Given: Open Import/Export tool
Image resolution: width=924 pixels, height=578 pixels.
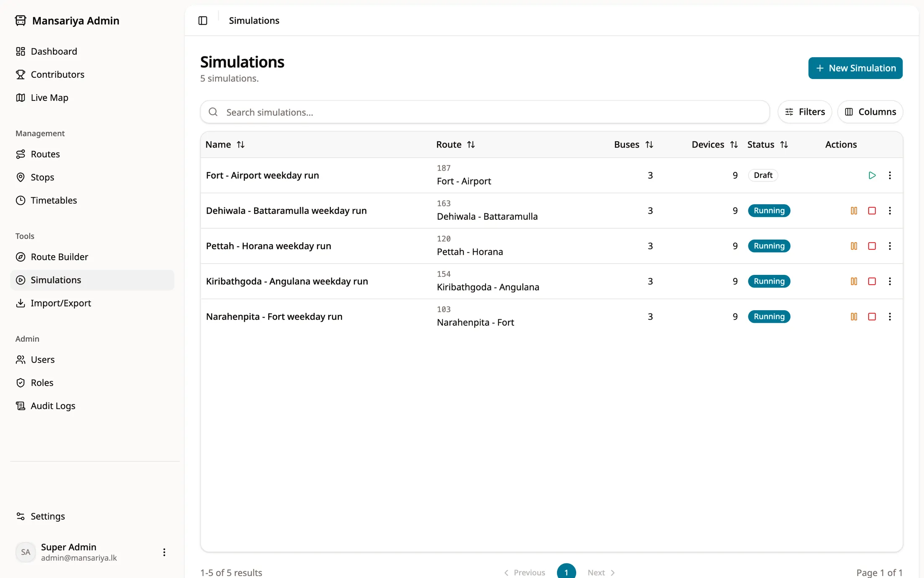Looking at the screenshot, I should 92,303.
